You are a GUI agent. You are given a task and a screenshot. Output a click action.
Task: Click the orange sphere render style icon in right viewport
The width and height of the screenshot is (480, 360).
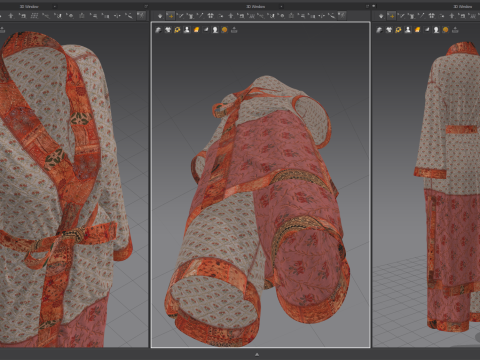click(x=445, y=30)
